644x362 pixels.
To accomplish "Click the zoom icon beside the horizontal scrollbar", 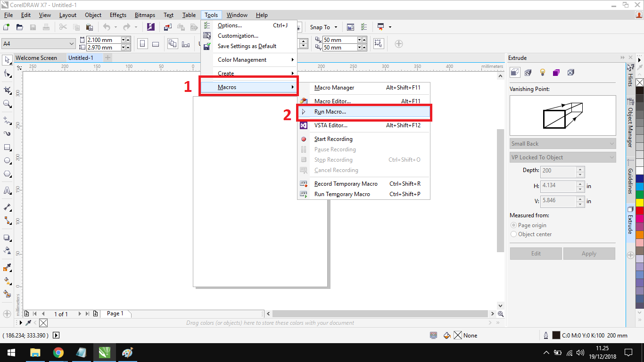I will tap(501, 314).
